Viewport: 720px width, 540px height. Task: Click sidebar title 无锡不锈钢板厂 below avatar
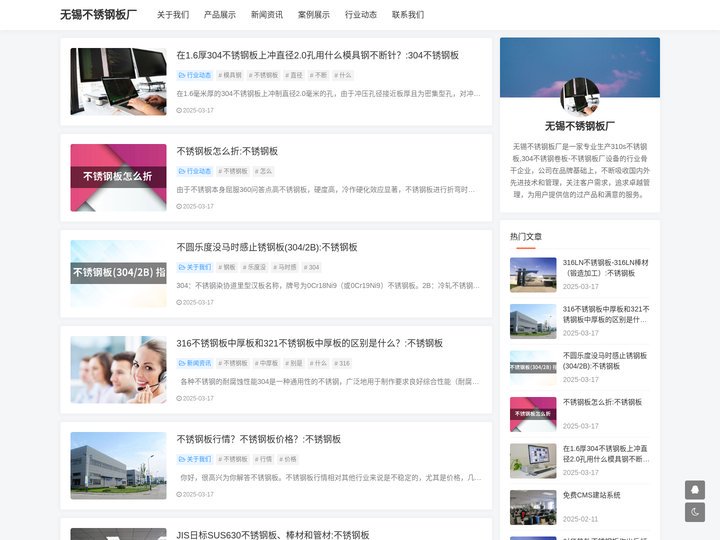pyautogui.click(x=580, y=126)
